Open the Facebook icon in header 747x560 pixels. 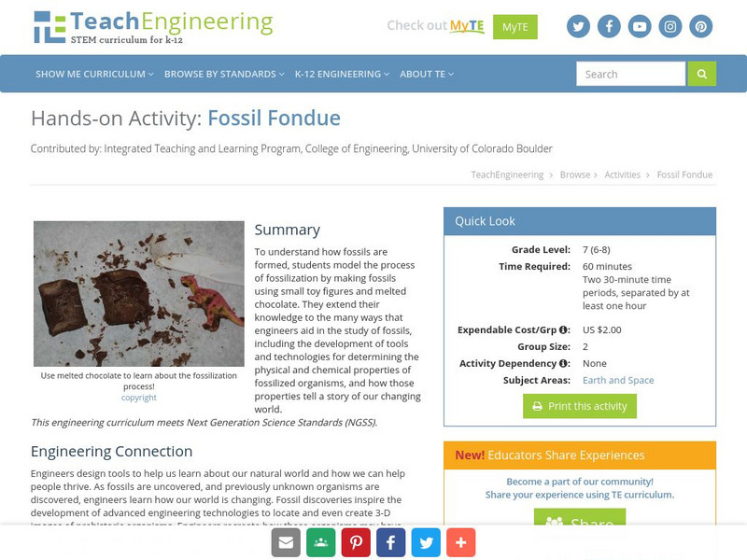(609, 26)
